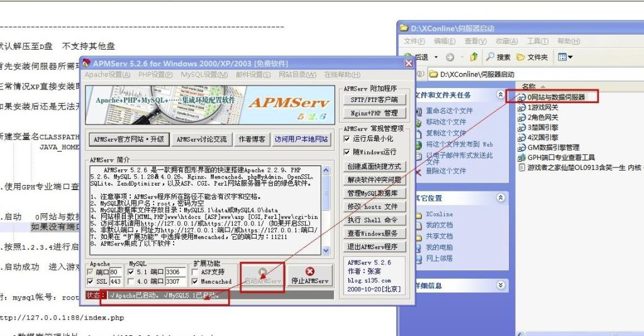
Task: Select the 2角色网关 shortcut icon
Action: point(521,118)
